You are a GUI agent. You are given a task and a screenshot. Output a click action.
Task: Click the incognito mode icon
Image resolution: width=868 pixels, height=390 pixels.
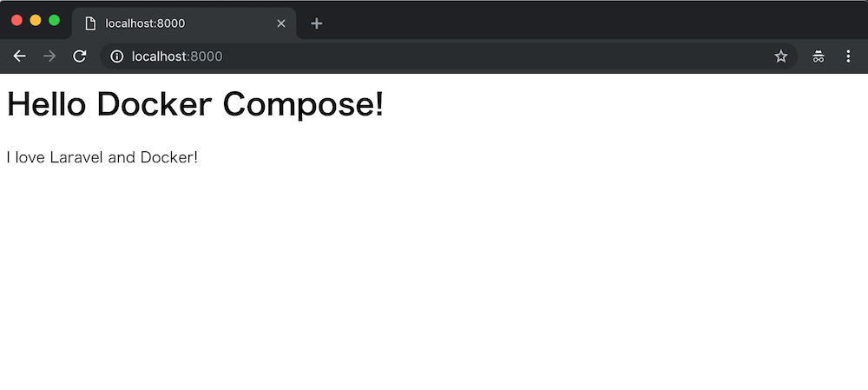(819, 56)
